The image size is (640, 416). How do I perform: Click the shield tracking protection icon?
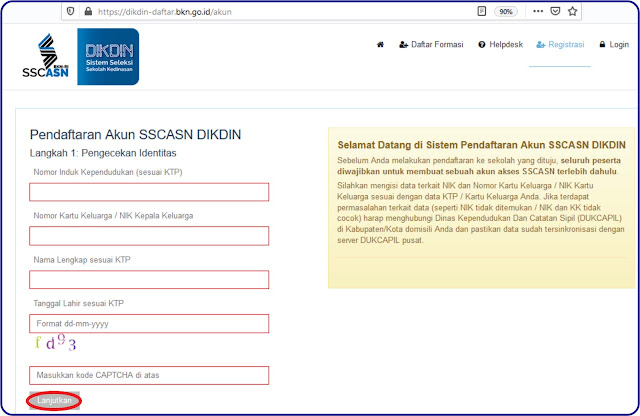(x=70, y=11)
